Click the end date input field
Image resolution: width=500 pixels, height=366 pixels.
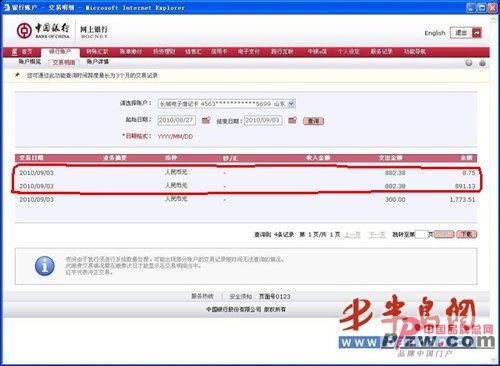pos(263,120)
